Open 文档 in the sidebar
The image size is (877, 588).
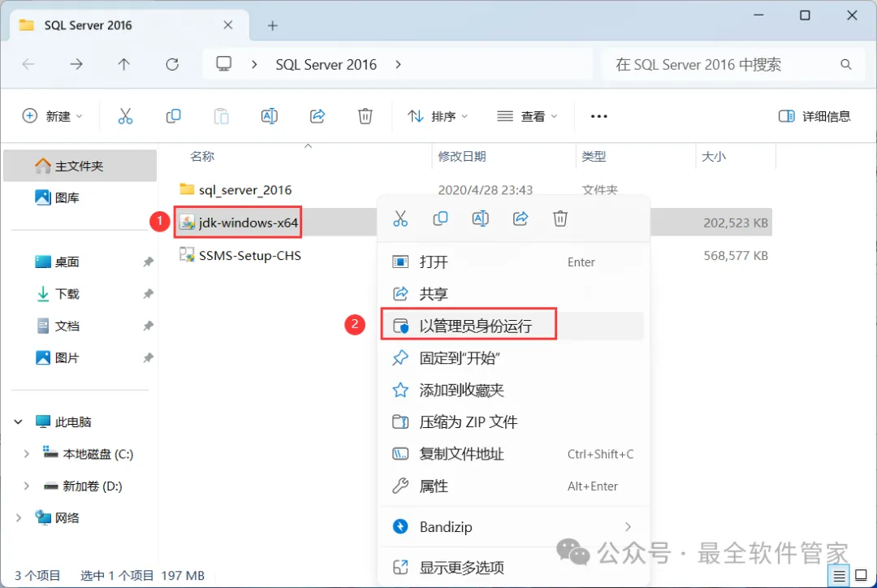[67, 326]
